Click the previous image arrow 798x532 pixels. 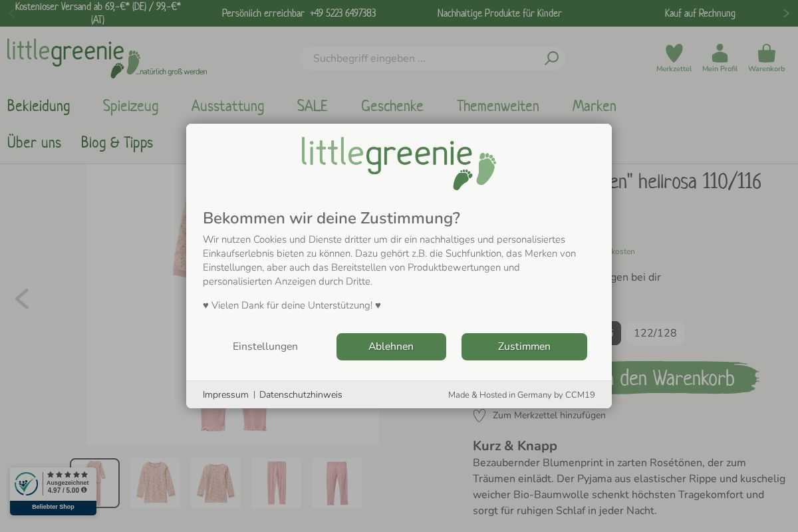[x=22, y=299]
